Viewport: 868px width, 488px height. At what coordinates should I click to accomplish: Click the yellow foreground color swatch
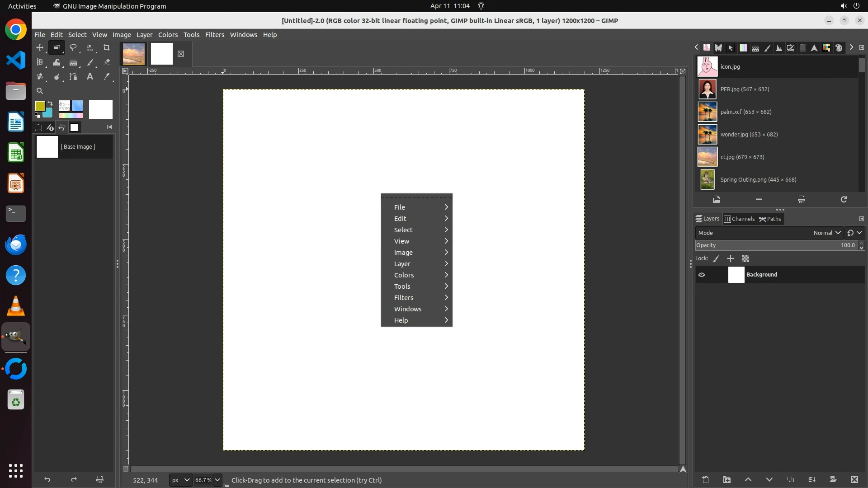(x=39, y=106)
